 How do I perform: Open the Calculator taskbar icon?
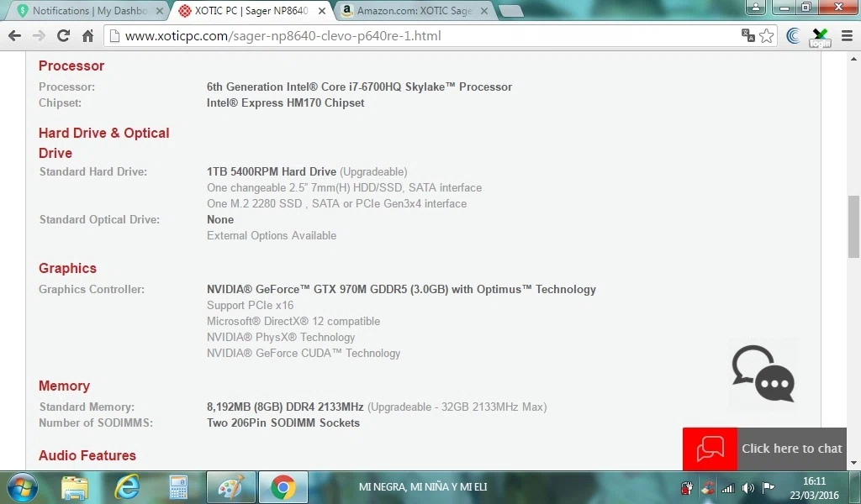pyautogui.click(x=178, y=487)
